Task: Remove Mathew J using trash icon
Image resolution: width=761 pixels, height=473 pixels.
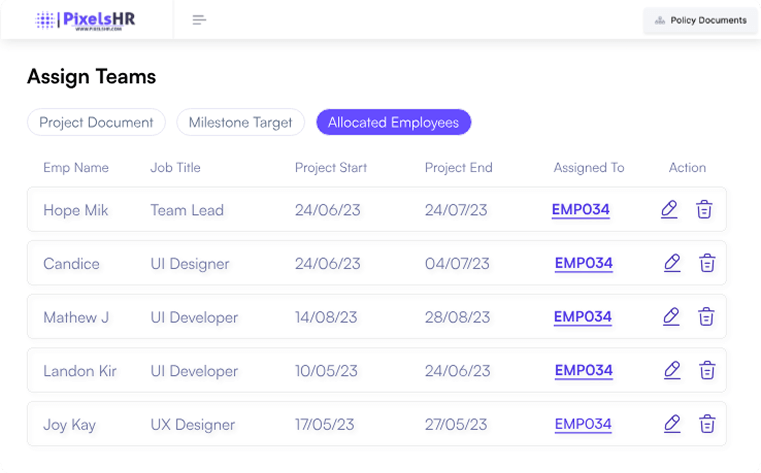Action: tap(706, 317)
